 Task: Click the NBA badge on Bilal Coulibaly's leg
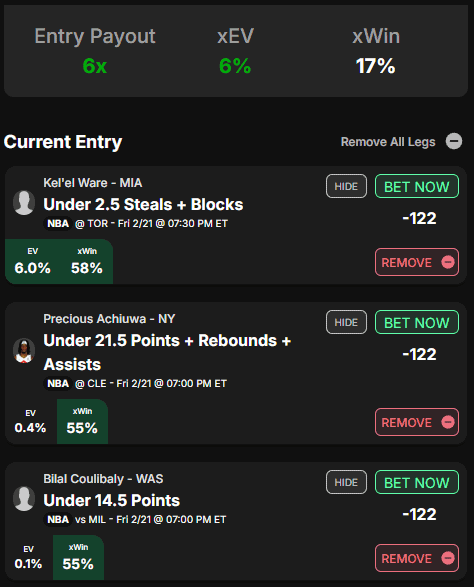coord(58,519)
